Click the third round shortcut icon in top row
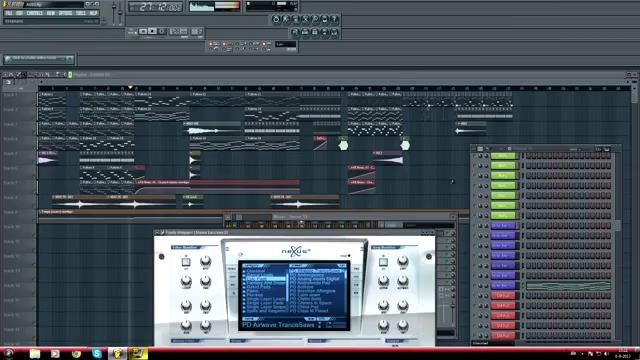 tap(296, 19)
